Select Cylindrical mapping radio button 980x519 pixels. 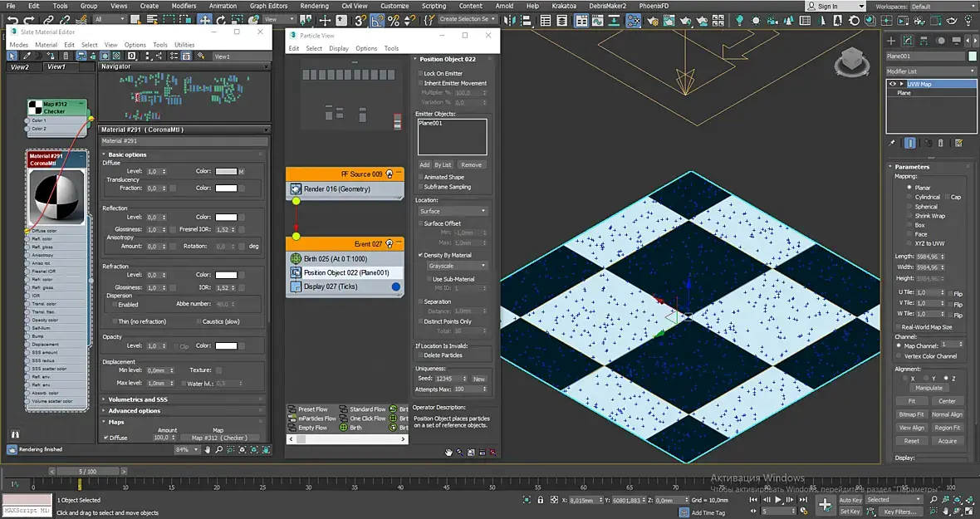pos(909,197)
